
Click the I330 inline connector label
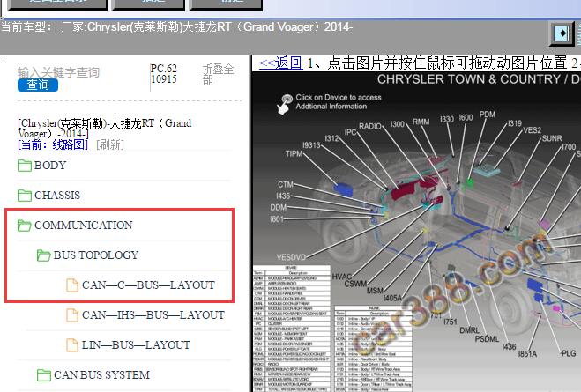[446, 119]
